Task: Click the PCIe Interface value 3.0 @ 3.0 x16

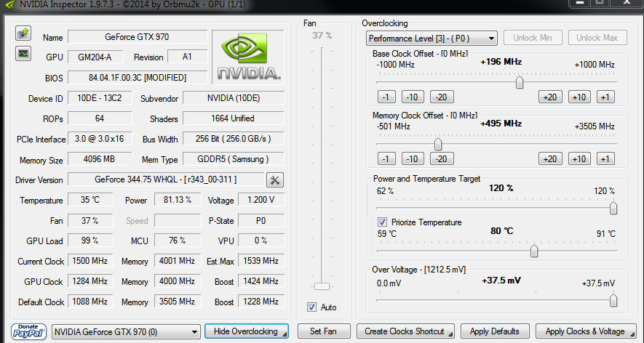Action: coord(100,139)
